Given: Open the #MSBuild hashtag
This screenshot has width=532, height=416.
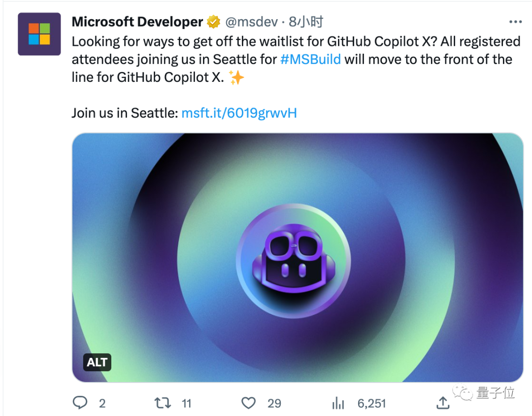Looking at the screenshot, I should (310, 59).
